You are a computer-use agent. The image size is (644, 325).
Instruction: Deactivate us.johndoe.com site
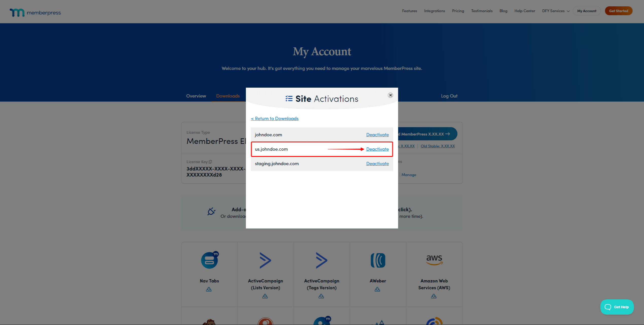point(377,149)
